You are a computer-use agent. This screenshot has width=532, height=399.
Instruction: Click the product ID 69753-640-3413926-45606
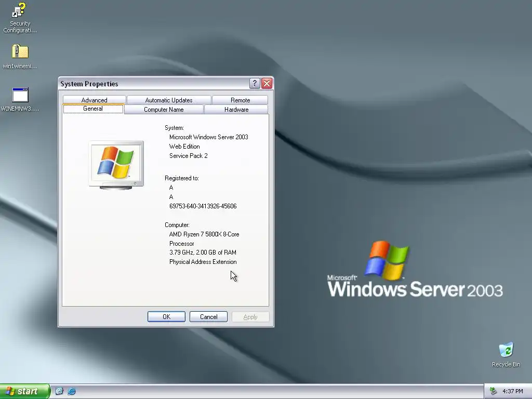[203, 206]
